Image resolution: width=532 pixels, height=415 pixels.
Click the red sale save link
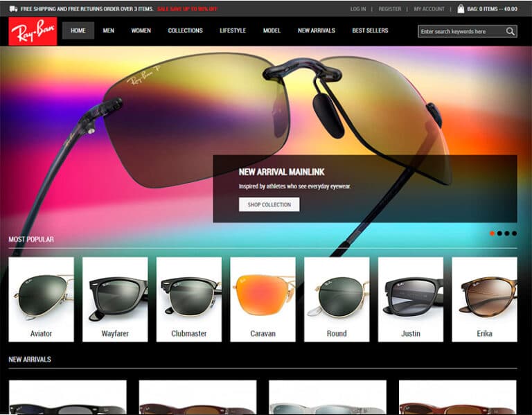(187, 9)
